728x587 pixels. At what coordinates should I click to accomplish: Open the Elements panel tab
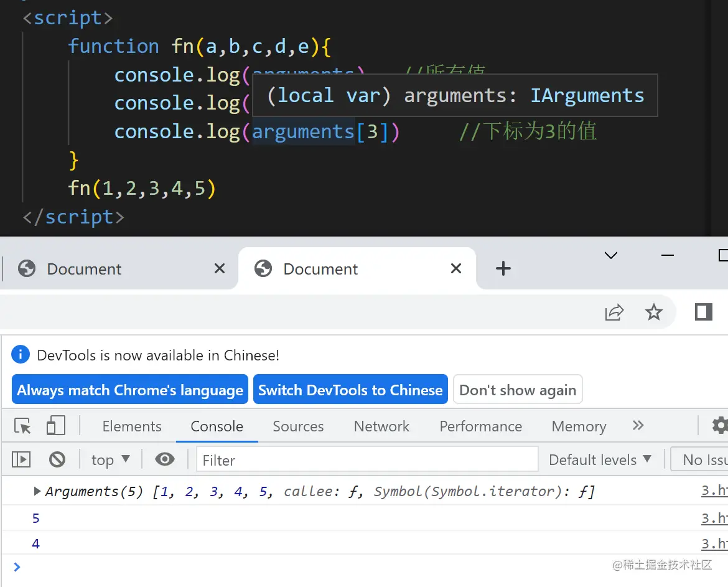(132, 426)
